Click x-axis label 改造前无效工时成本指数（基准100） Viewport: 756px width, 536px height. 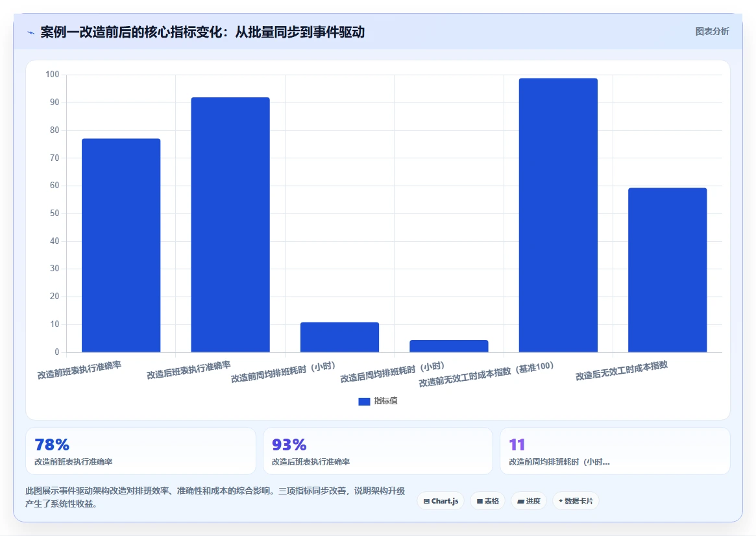coord(486,374)
